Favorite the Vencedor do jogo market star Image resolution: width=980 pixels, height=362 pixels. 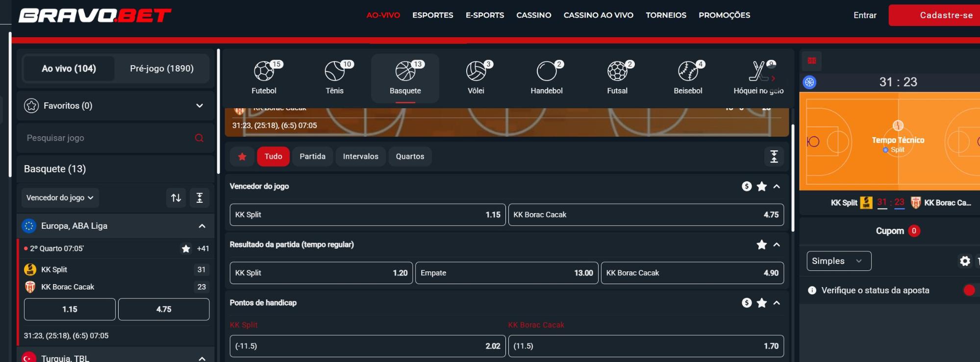point(762,186)
